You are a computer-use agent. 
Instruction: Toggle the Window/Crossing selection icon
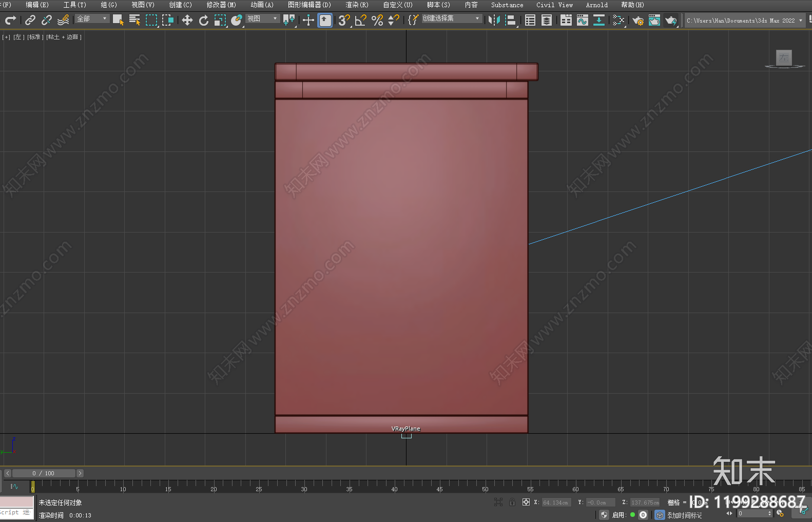[168, 20]
